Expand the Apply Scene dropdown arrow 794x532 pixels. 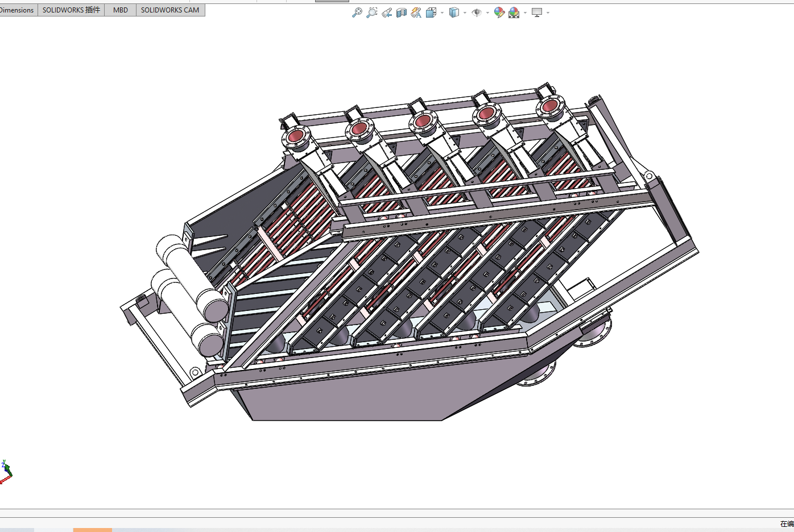525,13
